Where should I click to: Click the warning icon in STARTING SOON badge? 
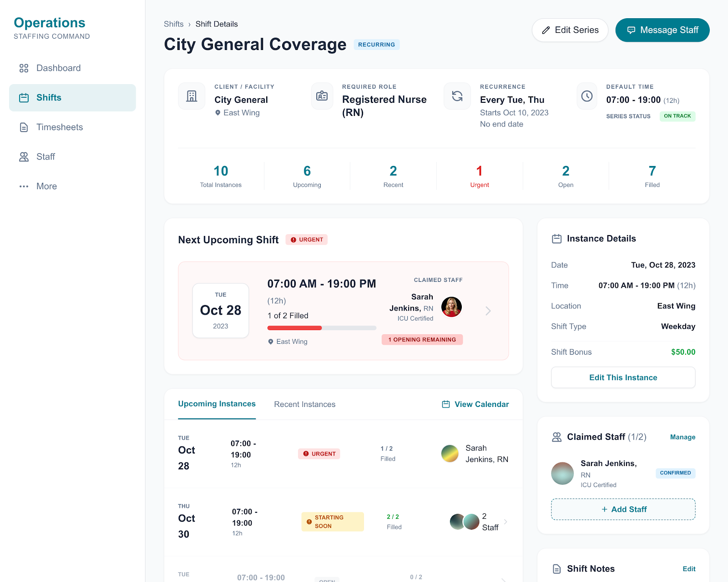(x=309, y=522)
